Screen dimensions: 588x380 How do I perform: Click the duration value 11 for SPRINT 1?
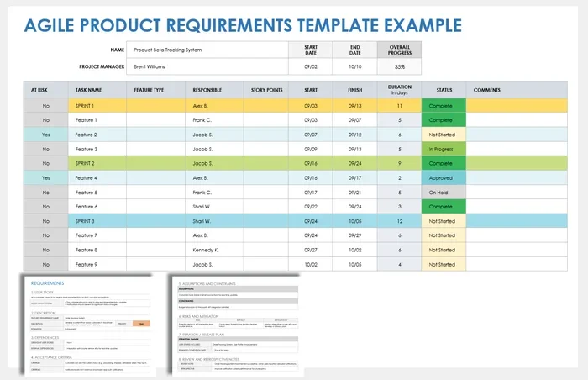[399, 106]
